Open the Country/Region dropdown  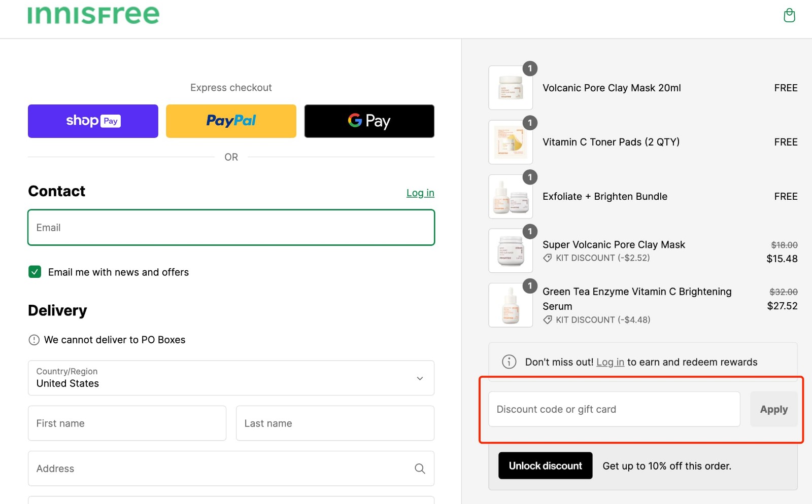click(420, 378)
